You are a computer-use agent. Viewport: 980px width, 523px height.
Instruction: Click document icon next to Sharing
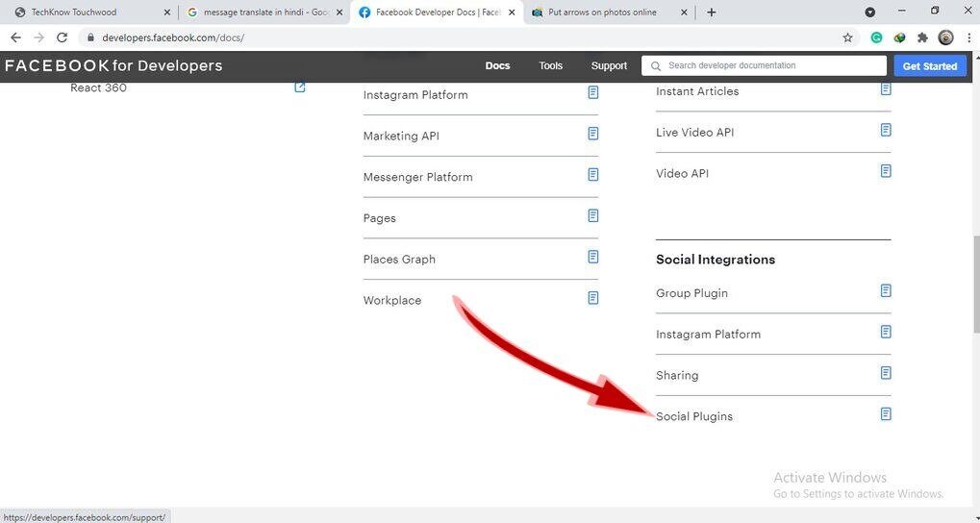pyautogui.click(x=886, y=373)
